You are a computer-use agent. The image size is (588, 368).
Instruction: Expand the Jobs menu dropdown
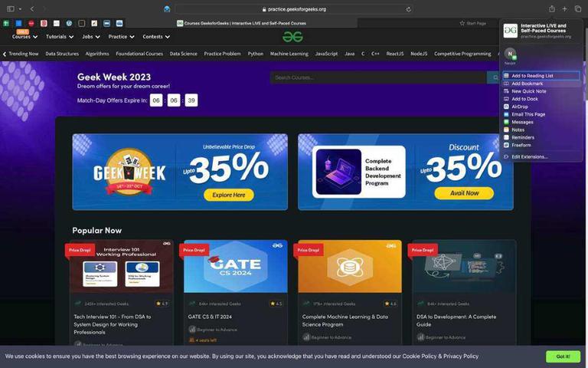[x=91, y=37]
